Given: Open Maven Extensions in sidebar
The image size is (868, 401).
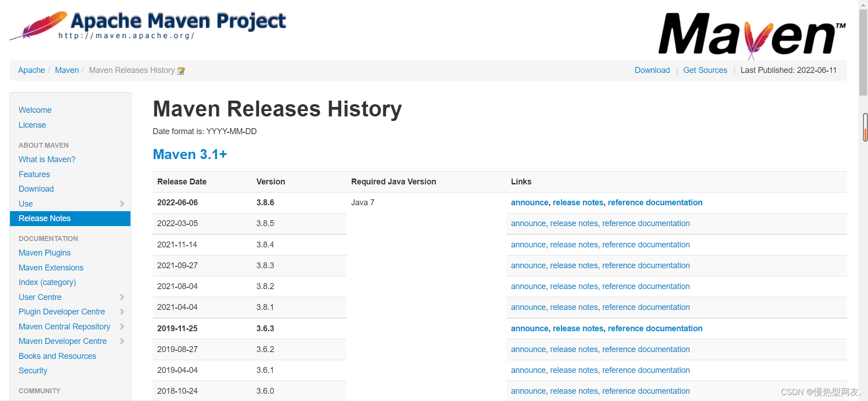Looking at the screenshot, I should (x=51, y=268).
